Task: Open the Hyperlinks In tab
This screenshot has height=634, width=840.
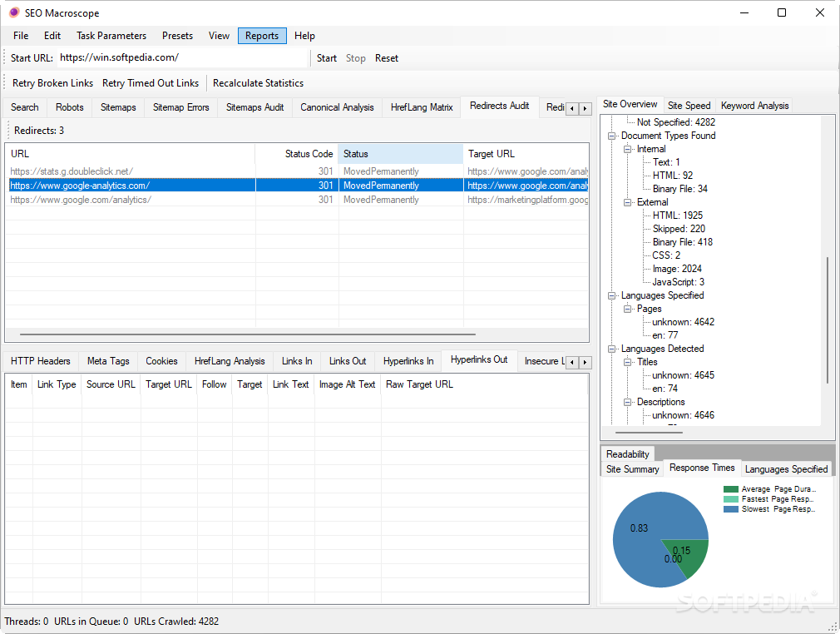Action: [x=408, y=361]
